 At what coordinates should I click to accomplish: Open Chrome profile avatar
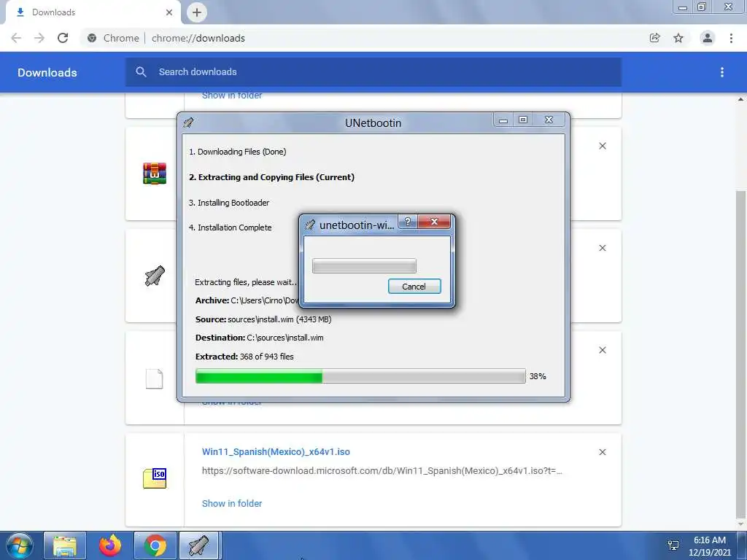coord(708,38)
